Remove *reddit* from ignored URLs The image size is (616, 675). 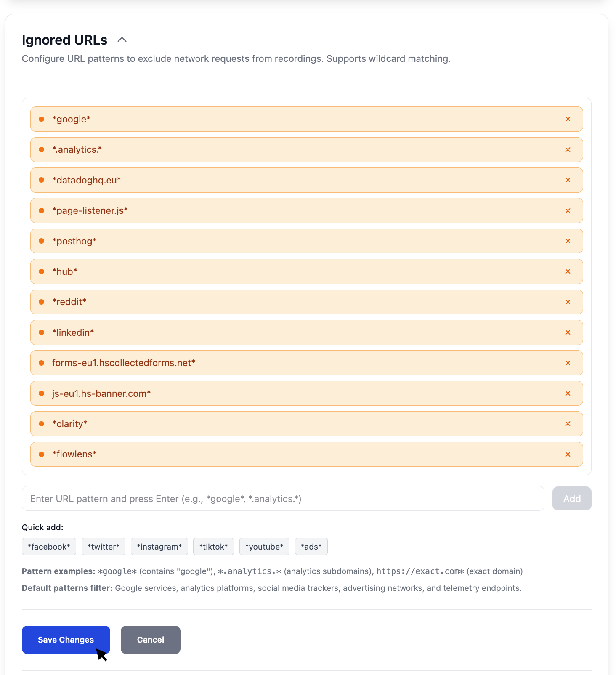tap(568, 302)
